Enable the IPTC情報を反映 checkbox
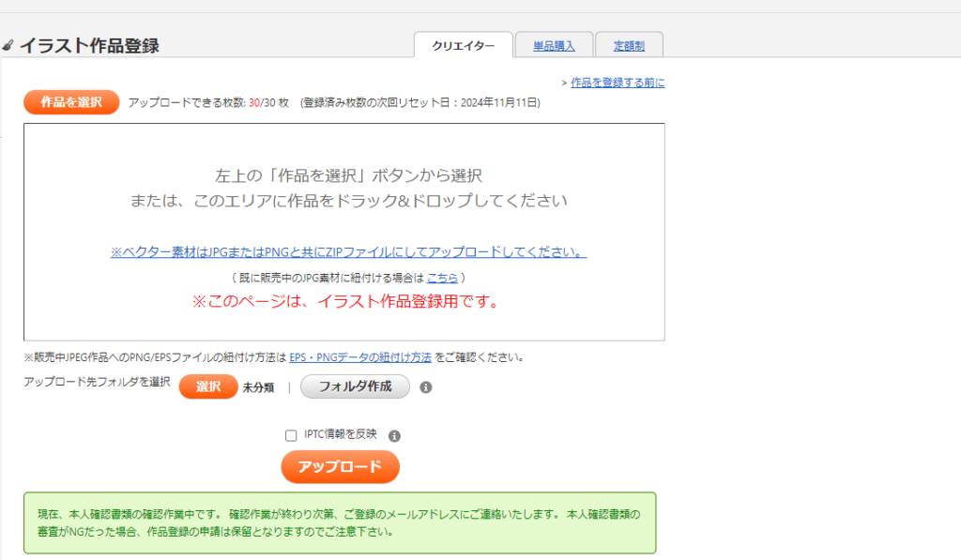The image size is (961, 560). tap(291, 435)
